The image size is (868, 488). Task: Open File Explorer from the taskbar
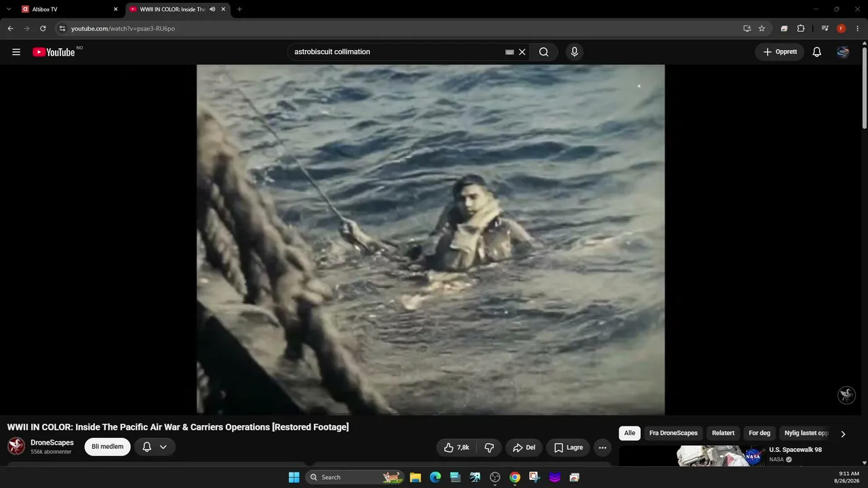pos(415,477)
